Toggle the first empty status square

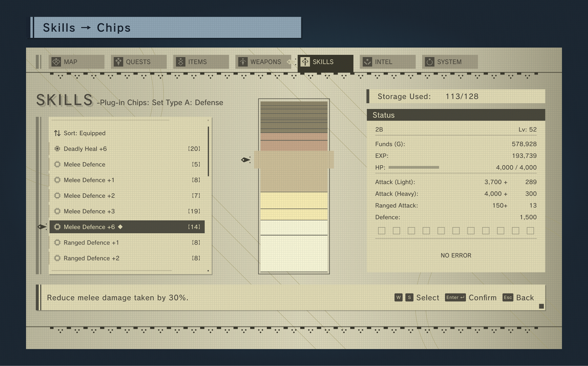[382, 231]
